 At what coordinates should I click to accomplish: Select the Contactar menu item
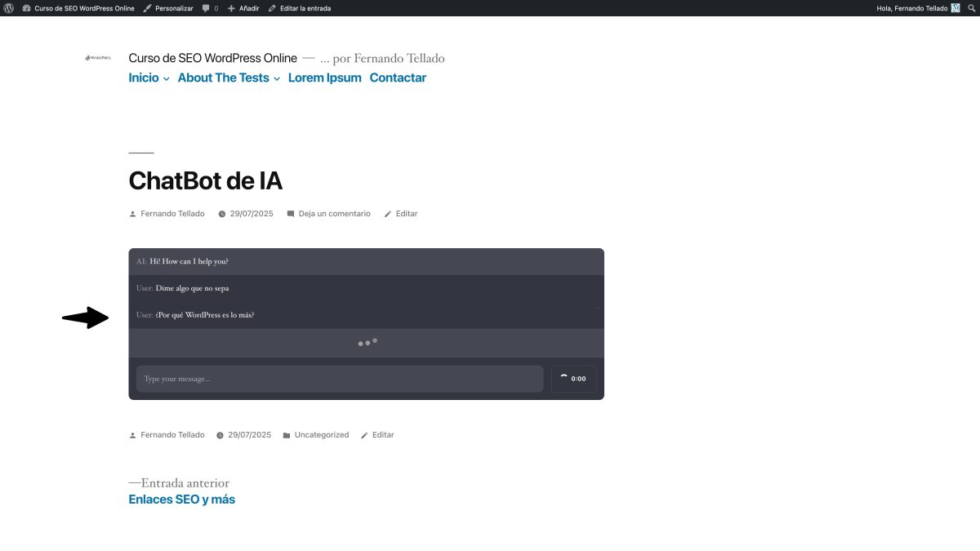pos(398,78)
